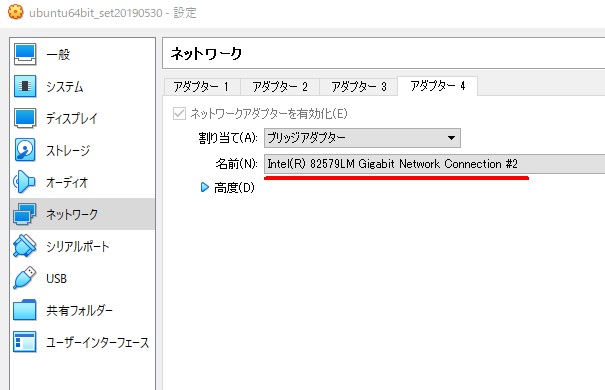Screen dimensions: 605x390
Task: Click the ネットワーク page heading
Action: [x=206, y=53]
